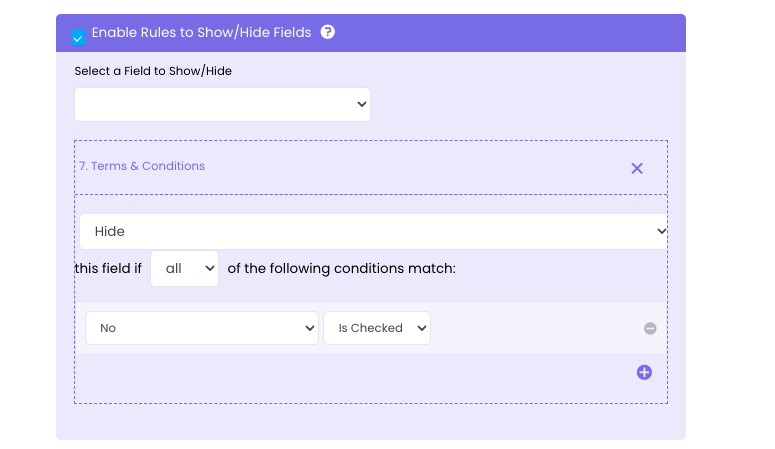Expand the 'all' conditions match dropdown

point(184,268)
